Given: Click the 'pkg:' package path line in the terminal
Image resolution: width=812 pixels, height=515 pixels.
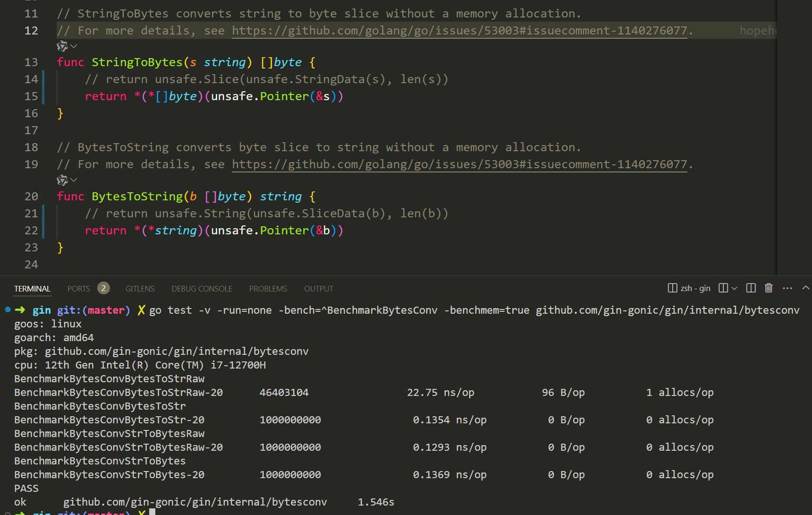Looking at the screenshot, I should point(161,352).
